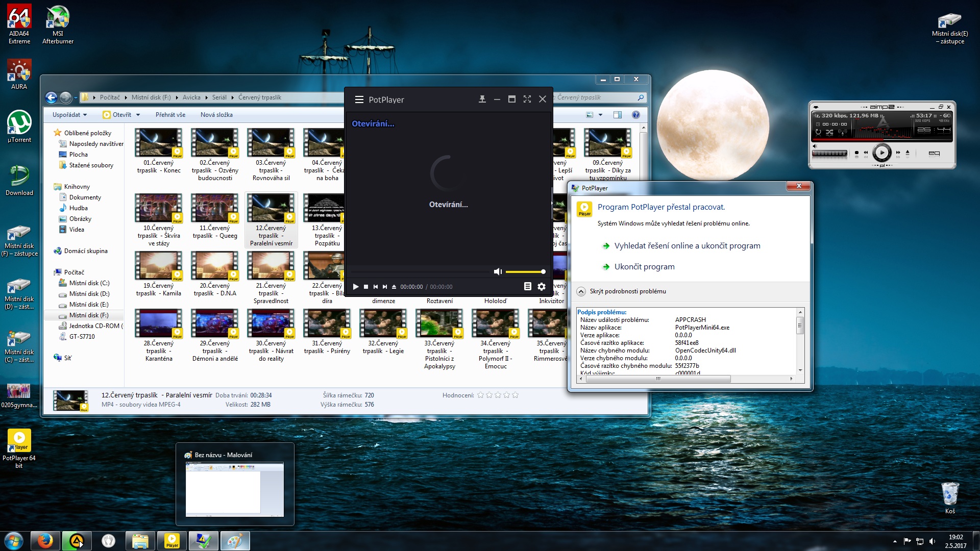
Task: Click 'Přehrát vše' in Explorer toolbar
Action: 170,115
